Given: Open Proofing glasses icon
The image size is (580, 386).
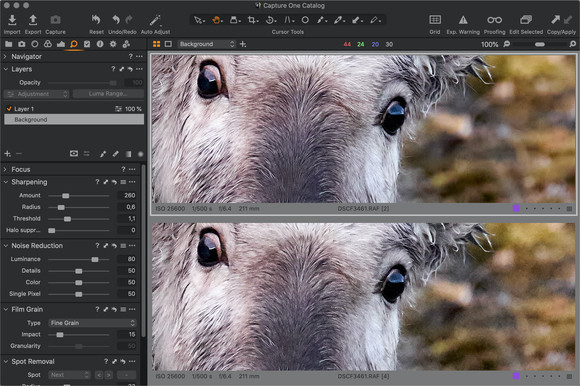Looking at the screenshot, I should click(494, 20).
